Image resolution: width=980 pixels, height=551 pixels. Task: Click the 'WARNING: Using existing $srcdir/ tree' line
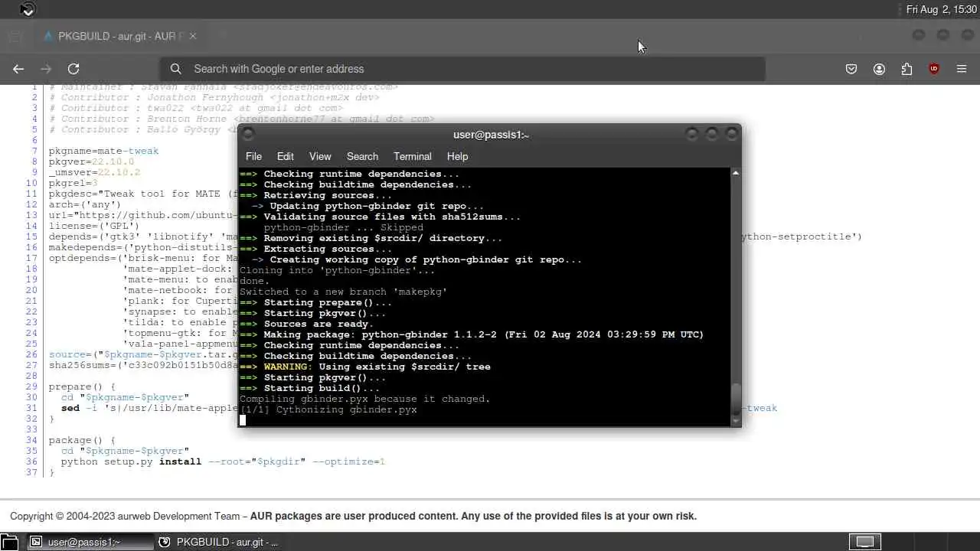pos(365,367)
